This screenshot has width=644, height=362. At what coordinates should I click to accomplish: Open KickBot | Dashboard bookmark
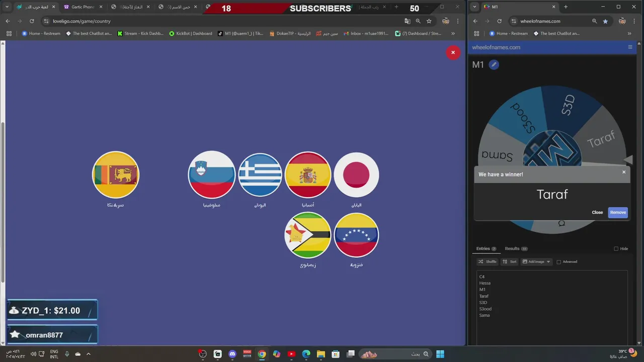pos(191,34)
